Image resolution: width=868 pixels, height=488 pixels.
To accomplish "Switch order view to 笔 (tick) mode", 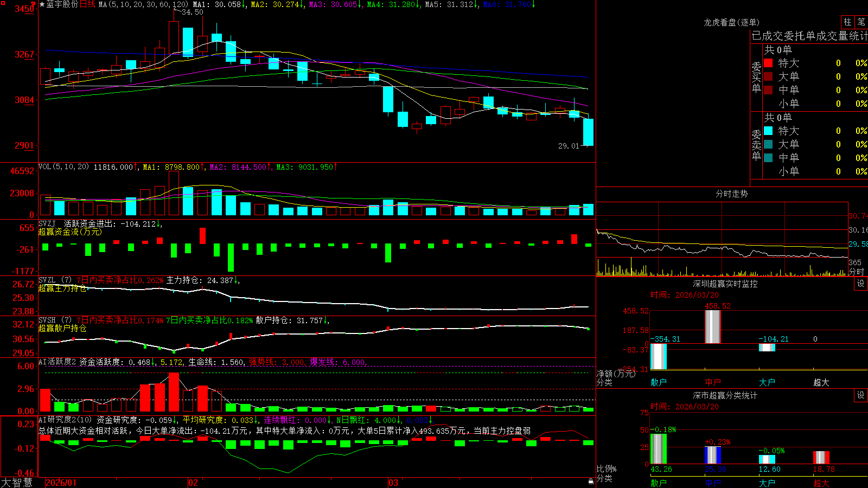I will pos(861,22).
